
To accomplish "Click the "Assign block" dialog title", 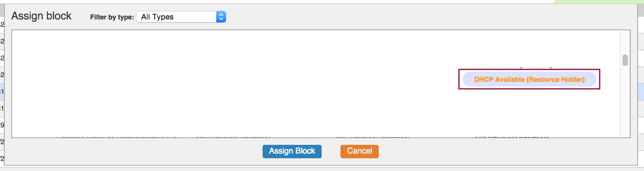I will (x=41, y=16).
